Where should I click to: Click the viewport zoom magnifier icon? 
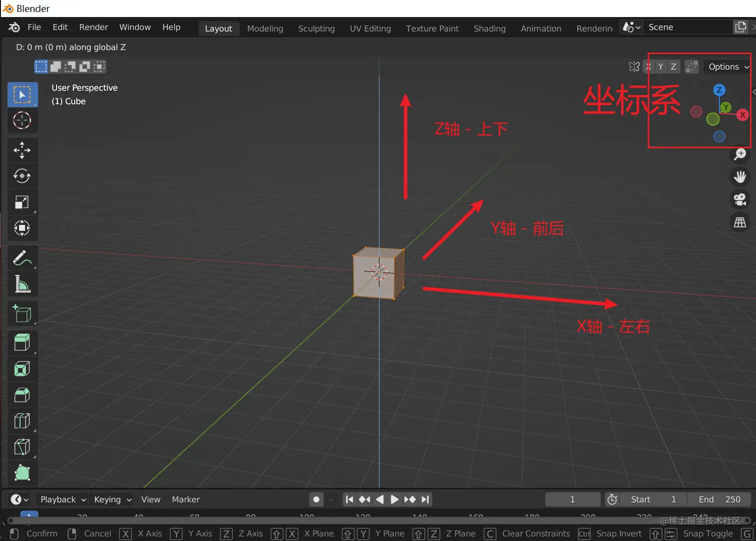[x=739, y=154]
